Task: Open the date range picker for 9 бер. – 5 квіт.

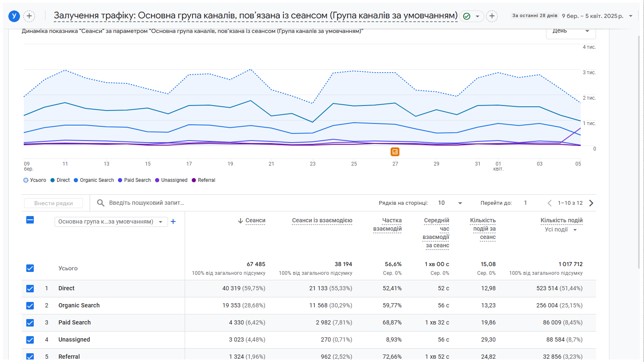Action: pos(572,16)
